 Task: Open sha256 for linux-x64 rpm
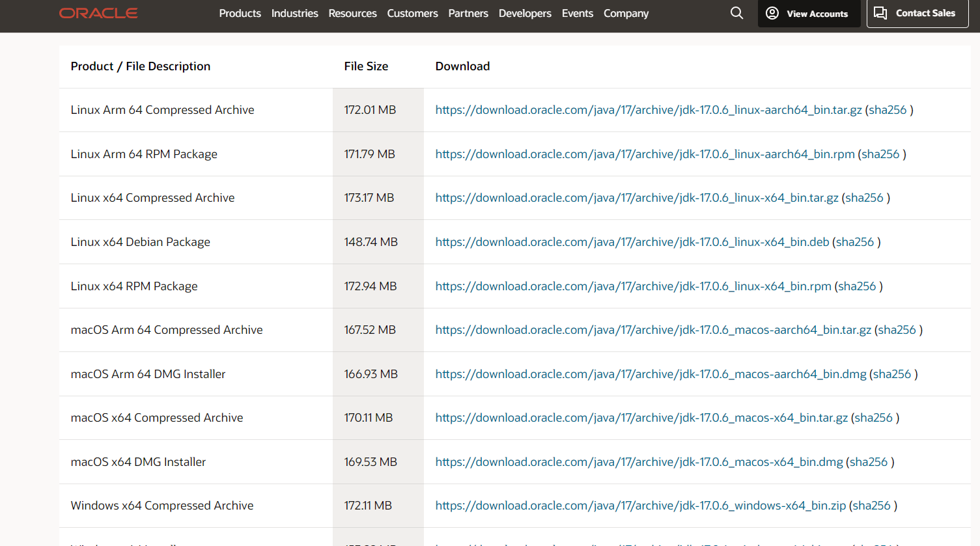[857, 286]
